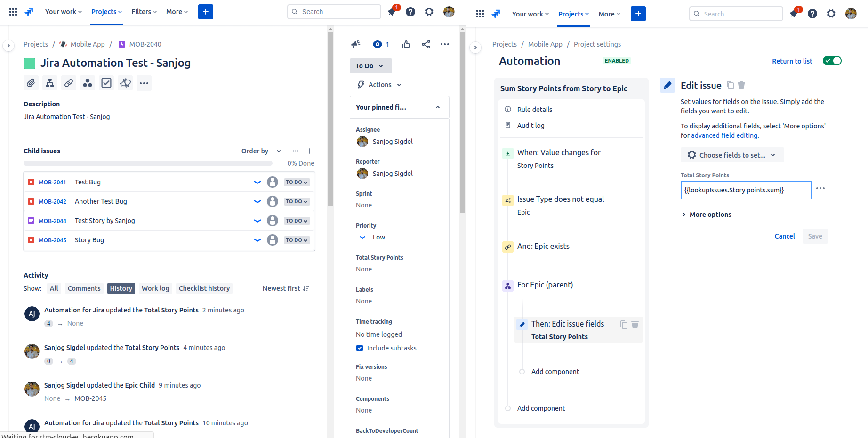Click the add child issue plus icon
Viewport: 868px width, 438px height.
(x=310, y=151)
